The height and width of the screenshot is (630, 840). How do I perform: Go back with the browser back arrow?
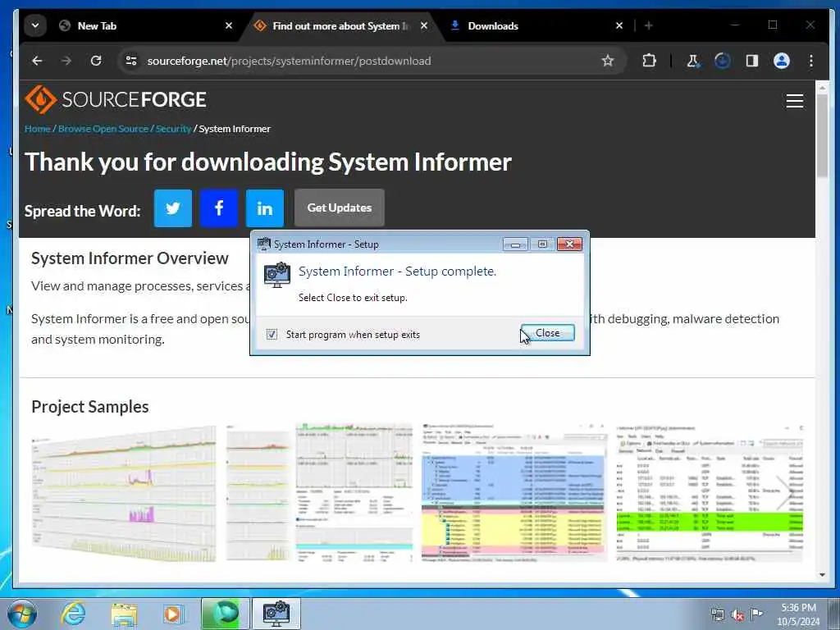[37, 61]
